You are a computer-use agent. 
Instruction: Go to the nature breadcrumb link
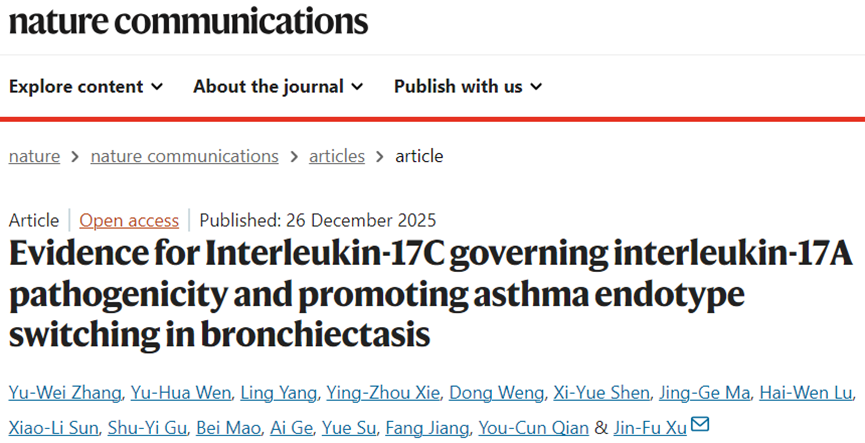pos(34,156)
